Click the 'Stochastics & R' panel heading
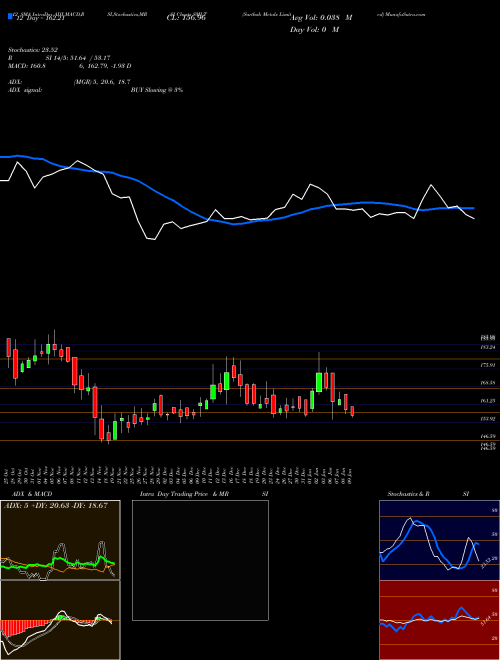This screenshot has height=660, width=500. tap(409, 494)
